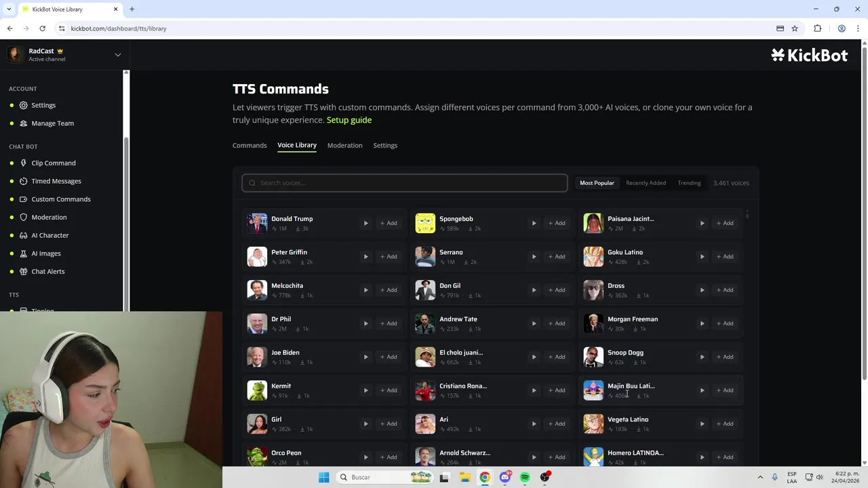868x488 pixels.
Task: Open browser extensions menu
Action: [x=817, y=28]
